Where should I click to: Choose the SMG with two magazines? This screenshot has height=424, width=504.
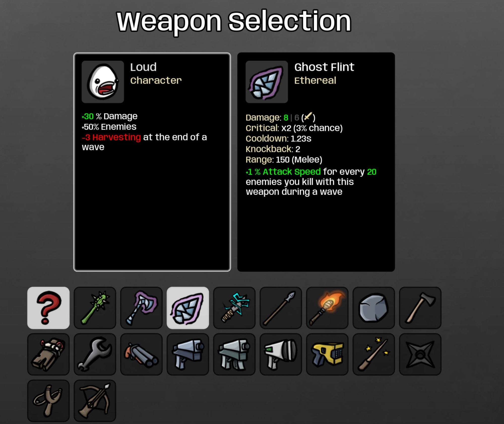click(234, 354)
